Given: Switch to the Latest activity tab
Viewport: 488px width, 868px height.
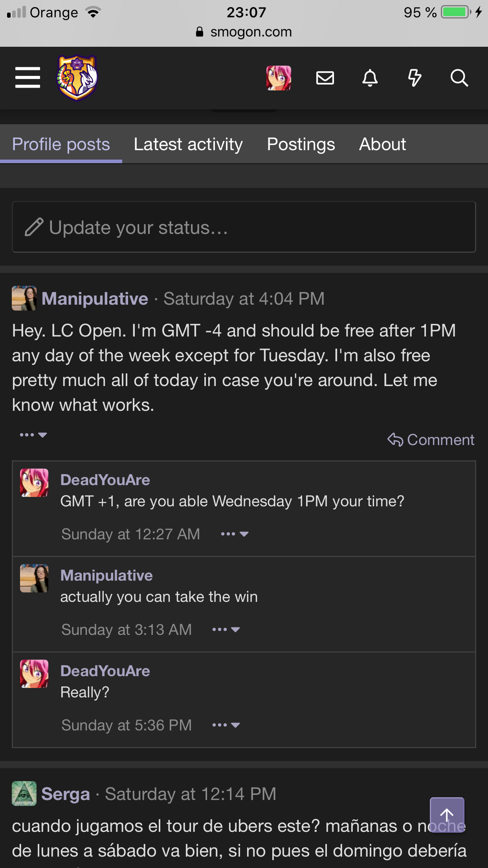Looking at the screenshot, I should (x=188, y=144).
